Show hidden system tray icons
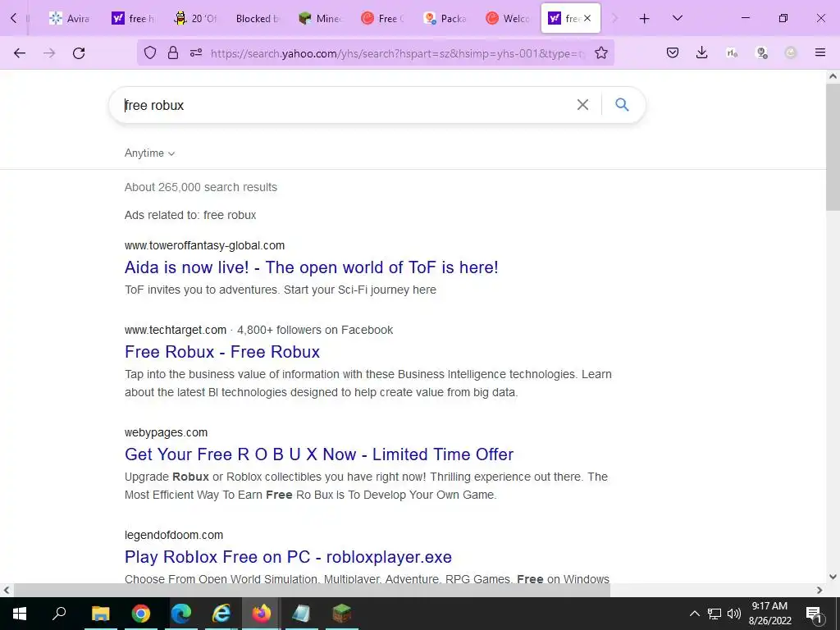Viewport: 840px width, 630px height. pyautogui.click(x=694, y=614)
